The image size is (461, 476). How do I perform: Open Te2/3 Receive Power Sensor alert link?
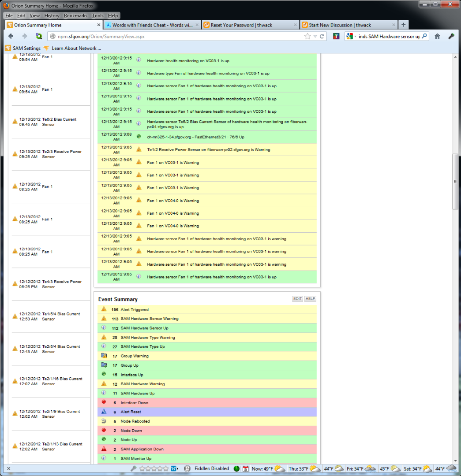pos(62,154)
